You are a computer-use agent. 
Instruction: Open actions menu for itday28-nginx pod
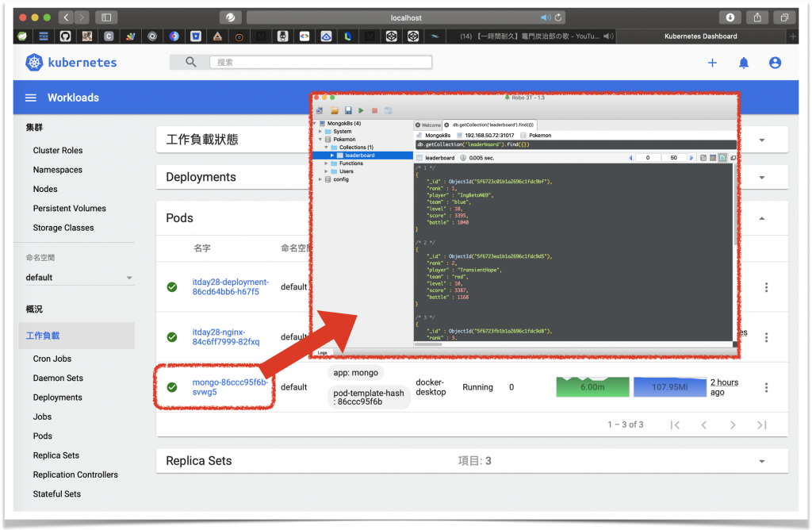point(767,337)
